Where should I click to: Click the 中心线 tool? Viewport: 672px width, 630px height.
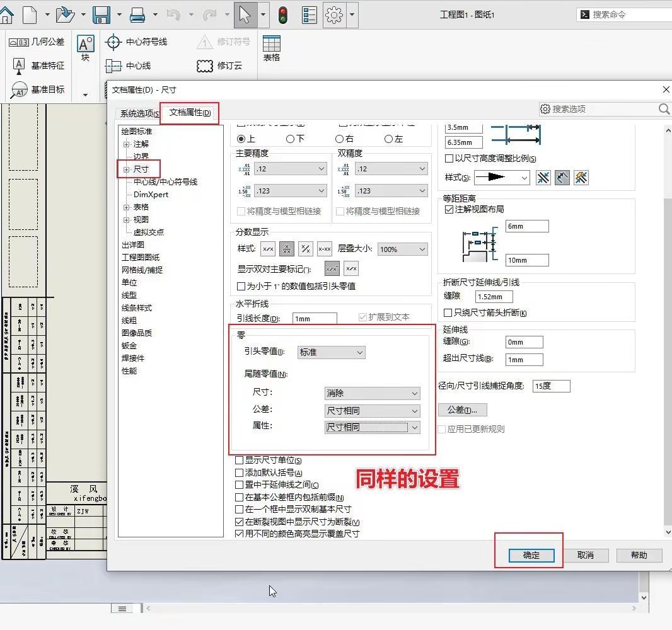click(128, 66)
